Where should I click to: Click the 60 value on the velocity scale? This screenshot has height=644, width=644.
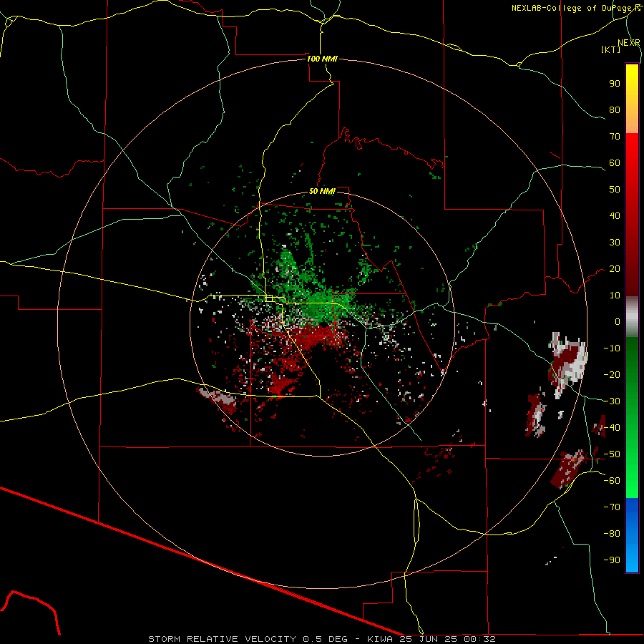615,162
